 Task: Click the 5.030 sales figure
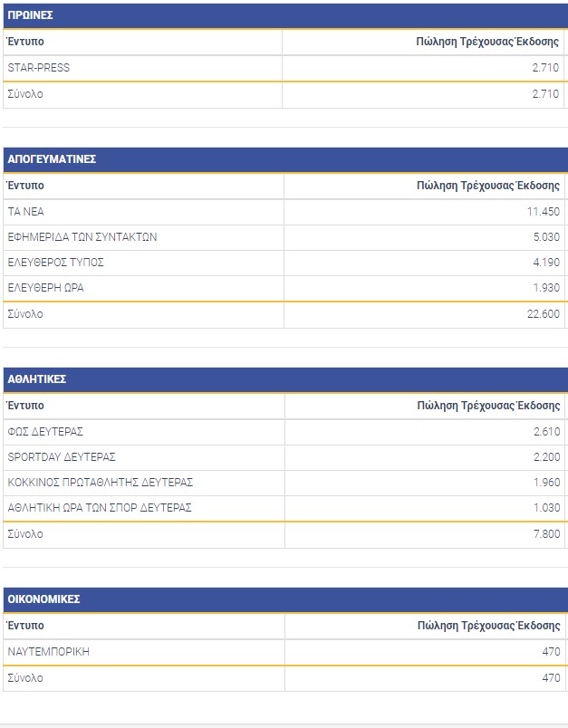546,237
